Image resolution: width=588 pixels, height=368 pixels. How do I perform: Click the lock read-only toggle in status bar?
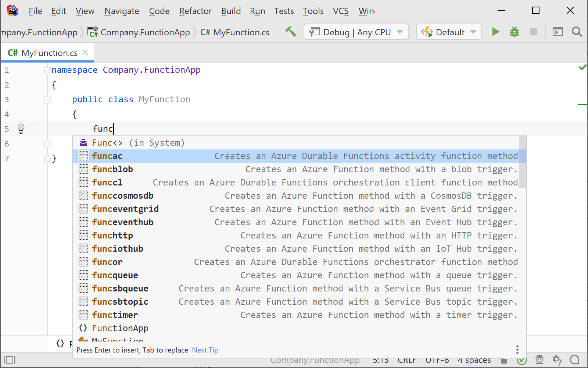point(504,360)
